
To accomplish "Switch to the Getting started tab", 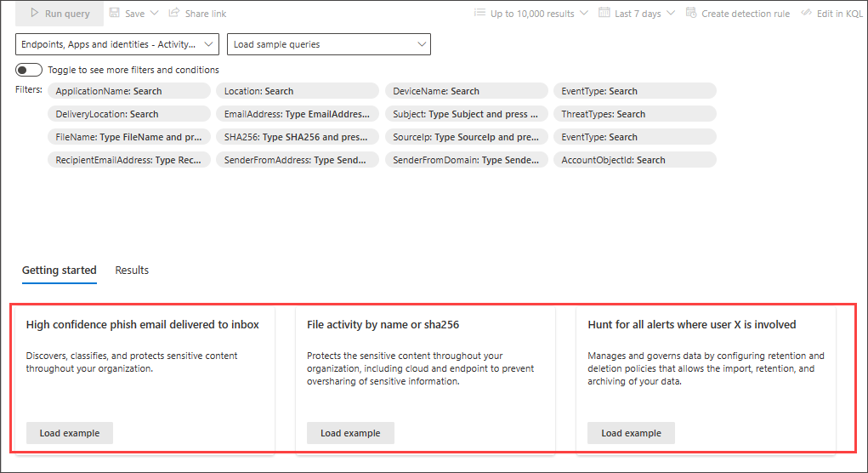I will pyautogui.click(x=60, y=271).
